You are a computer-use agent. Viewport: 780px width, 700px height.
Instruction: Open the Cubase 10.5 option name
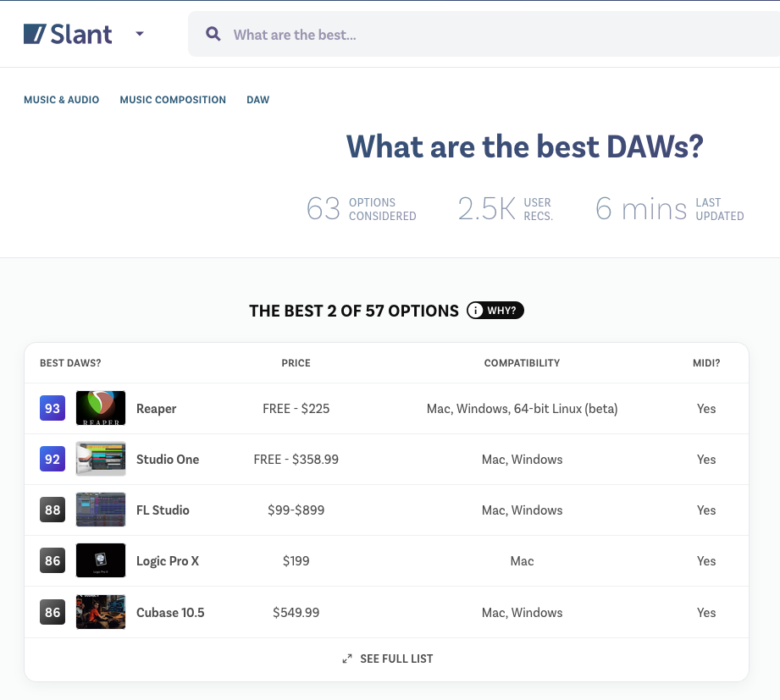[170, 613]
